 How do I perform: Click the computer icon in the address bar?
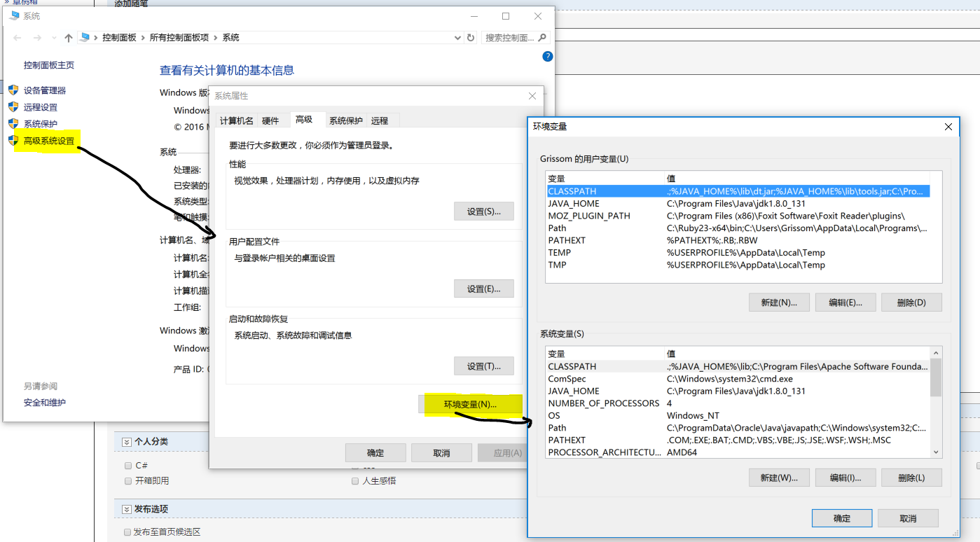pos(85,38)
